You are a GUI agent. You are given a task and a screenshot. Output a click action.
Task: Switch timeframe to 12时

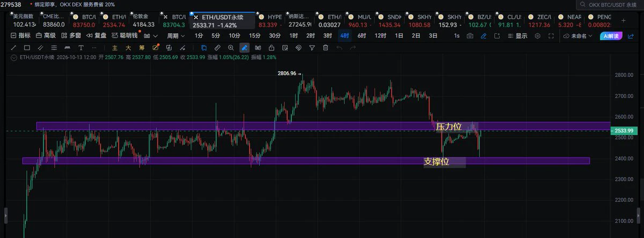[380, 36]
